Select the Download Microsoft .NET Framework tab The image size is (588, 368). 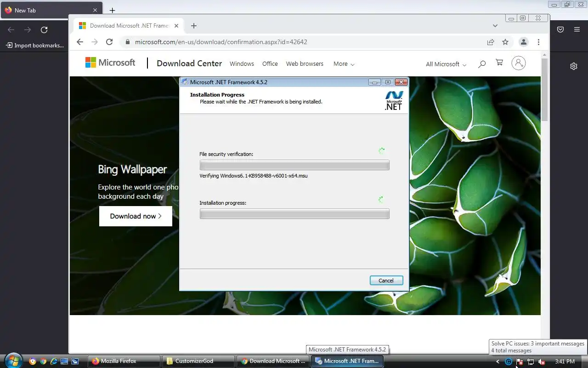pyautogui.click(x=129, y=26)
